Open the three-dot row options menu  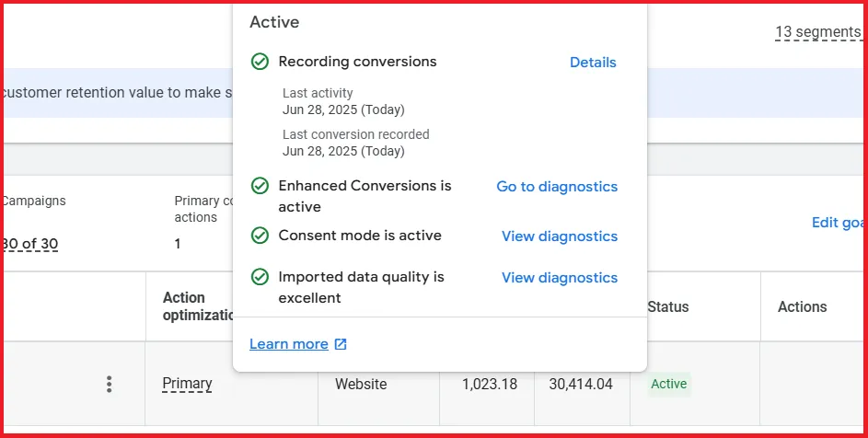click(x=110, y=384)
